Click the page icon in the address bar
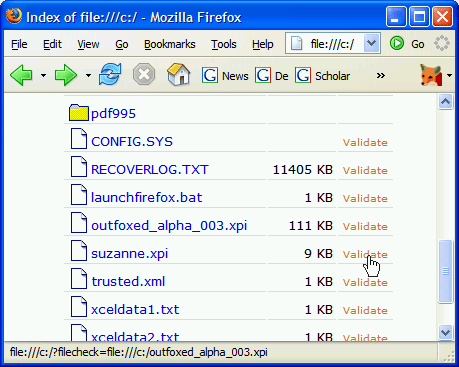459x367 pixels. 296,44
